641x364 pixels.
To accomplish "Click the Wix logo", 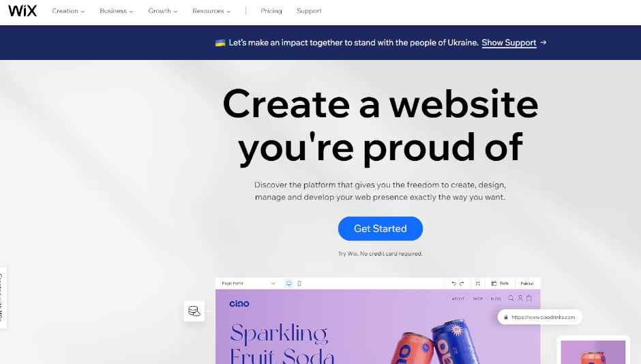I will click(23, 11).
